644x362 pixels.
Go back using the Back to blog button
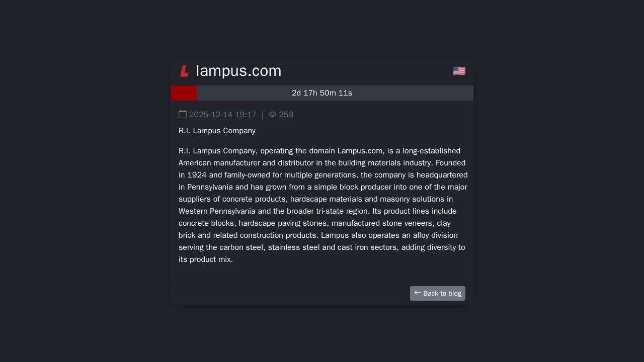click(437, 293)
